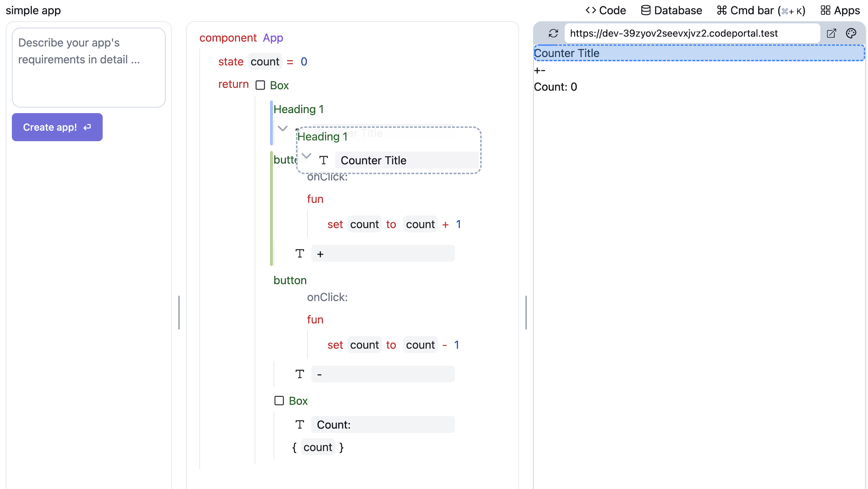This screenshot has height=489, width=868.
Task: Click the nested Box square icon
Action: pyautogui.click(x=279, y=401)
